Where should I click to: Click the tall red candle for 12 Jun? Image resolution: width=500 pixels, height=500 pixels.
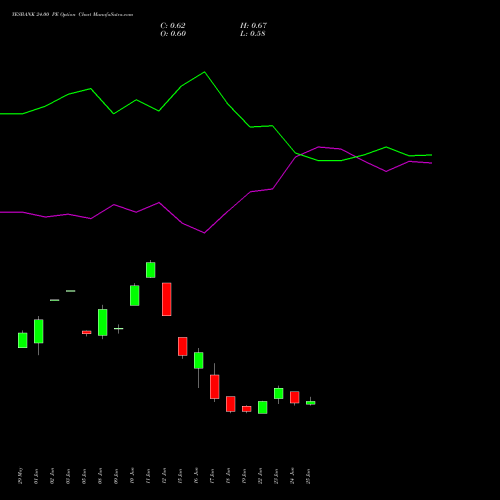pos(167,299)
